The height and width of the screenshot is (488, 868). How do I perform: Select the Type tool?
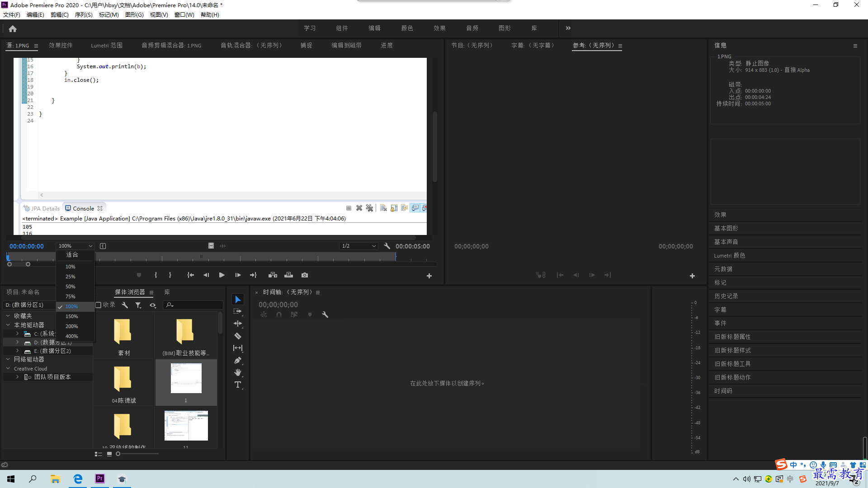[238, 385]
